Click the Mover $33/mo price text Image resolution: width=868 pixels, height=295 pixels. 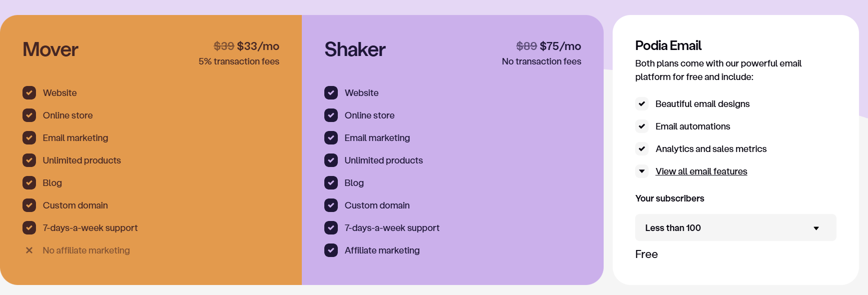click(258, 46)
